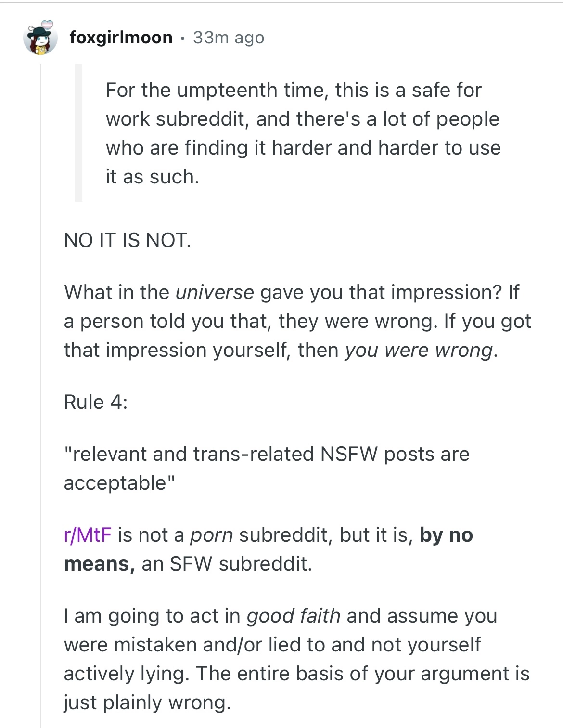This screenshot has width=563, height=728.
Task: Open the r/MtF subreddit link
Action: coord(88,535)
